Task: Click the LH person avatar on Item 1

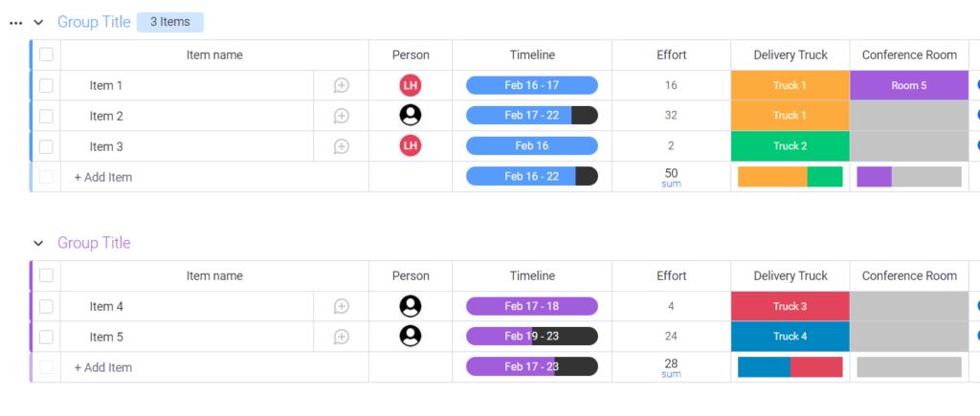Action: point(411,85)
